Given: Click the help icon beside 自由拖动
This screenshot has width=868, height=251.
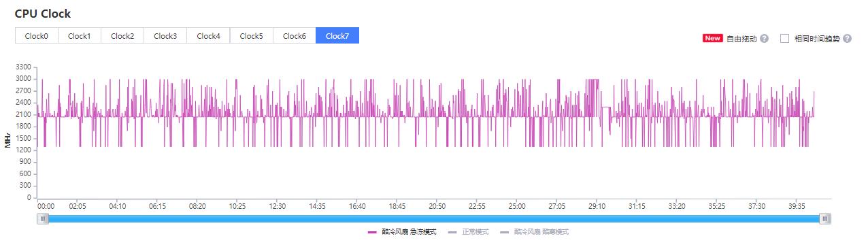Looking at the screenshot, I should 765,39.
